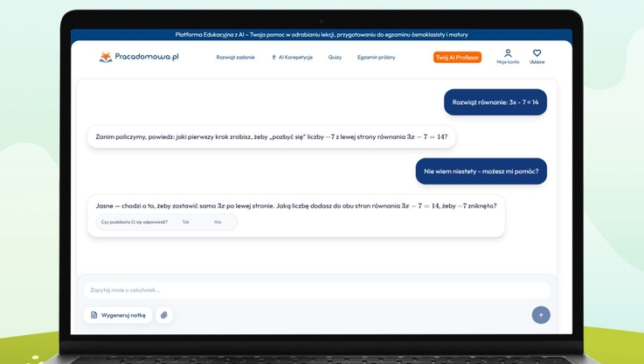Answer Nie to feedback question
644x364 pixels.
(x=218, y=222)
